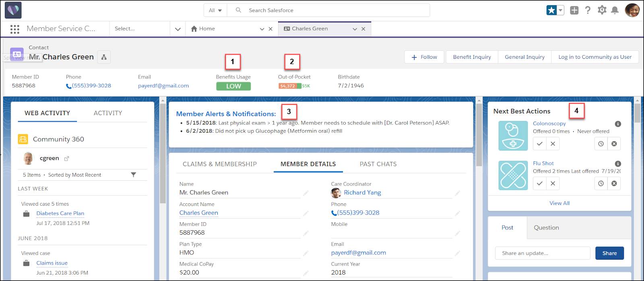The width and height of the screenshot is (644, 281).
Task: Open the Home tab dropdown chevron
Action: [262, 29]
